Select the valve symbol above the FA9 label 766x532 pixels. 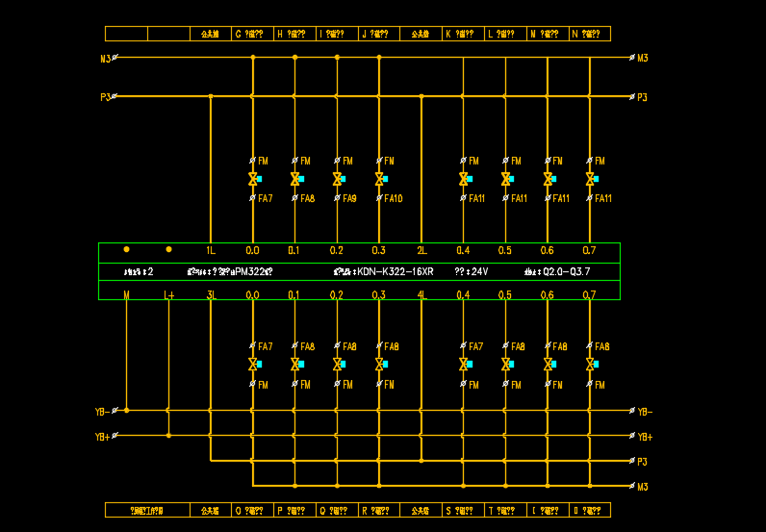coord(337,179)
